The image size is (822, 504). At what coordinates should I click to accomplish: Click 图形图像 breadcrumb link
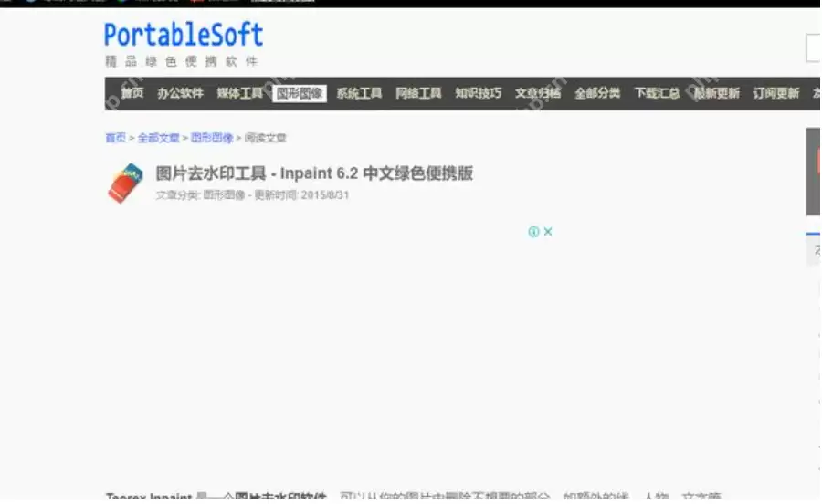point(211,138)
